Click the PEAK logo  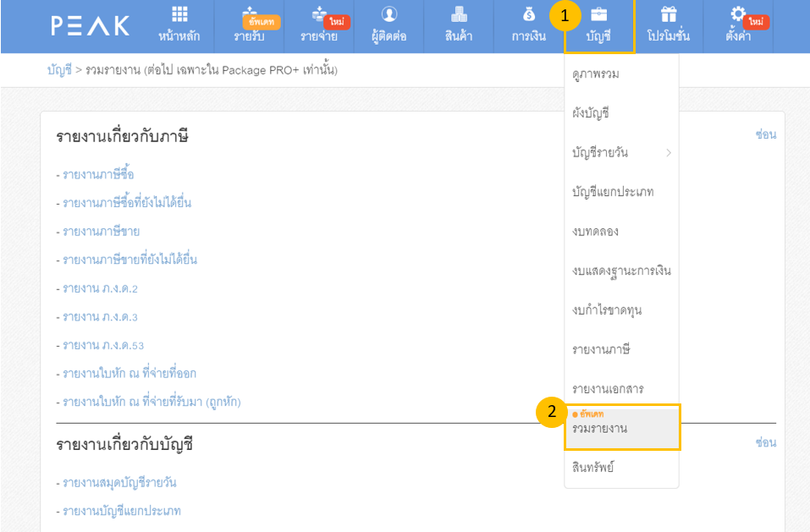click(x=90, y=26)
